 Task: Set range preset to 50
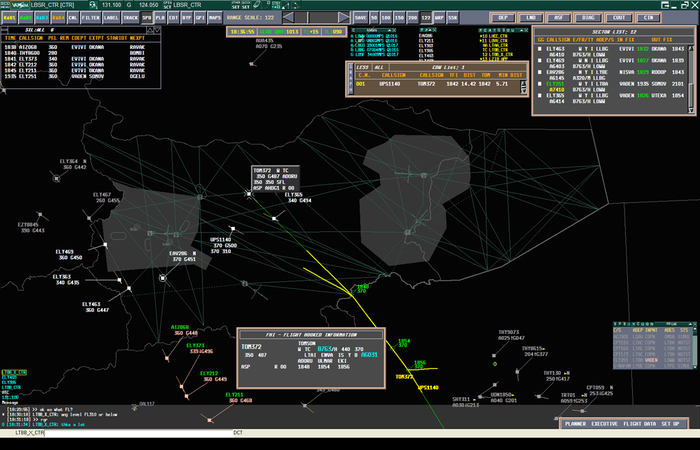(374, 18)
